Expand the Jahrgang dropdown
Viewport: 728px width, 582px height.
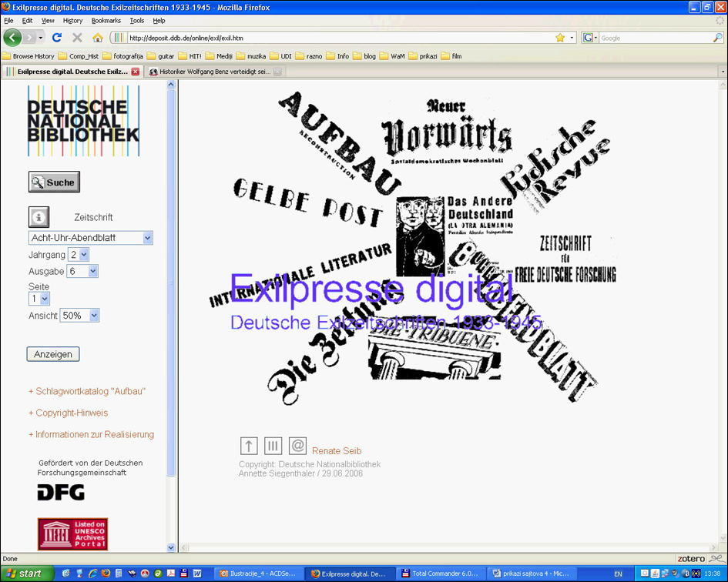[x=79, y=255]
